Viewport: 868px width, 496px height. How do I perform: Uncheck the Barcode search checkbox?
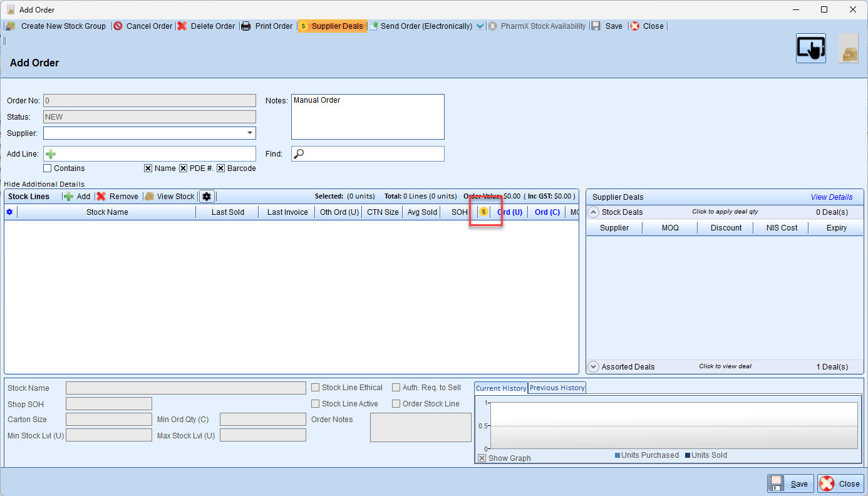pyautogui.click(x=221, y=168)
